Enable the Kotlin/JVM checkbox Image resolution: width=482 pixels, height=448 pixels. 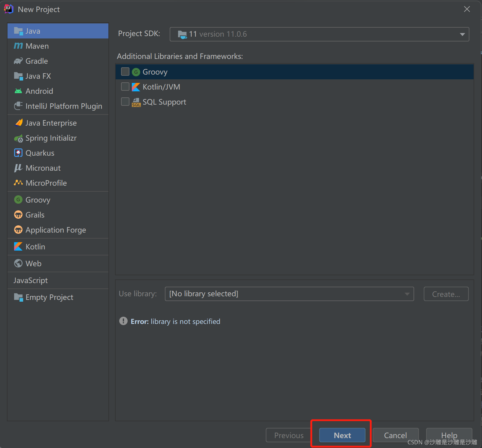click(125, 87)
